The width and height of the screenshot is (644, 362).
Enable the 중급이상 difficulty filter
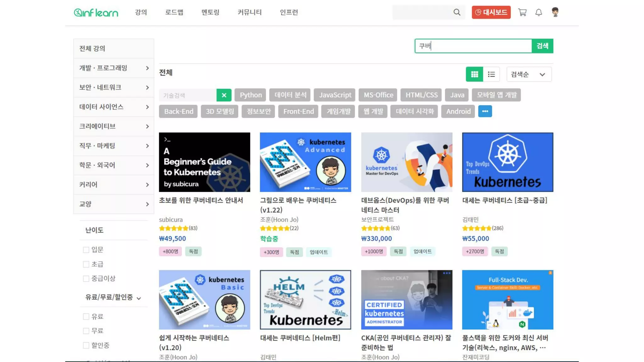click(86, 279)
